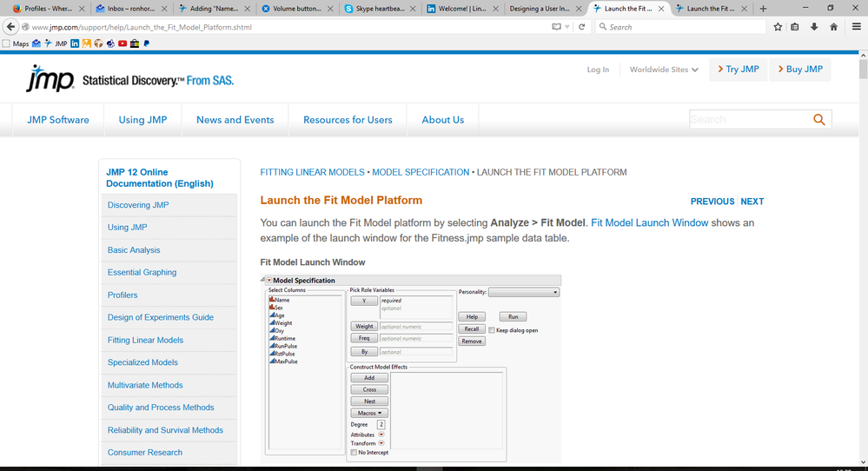The width and height of the screenshot is (868, 471).
Task: Click into the JMP site search field
Action: pos(750,120)
